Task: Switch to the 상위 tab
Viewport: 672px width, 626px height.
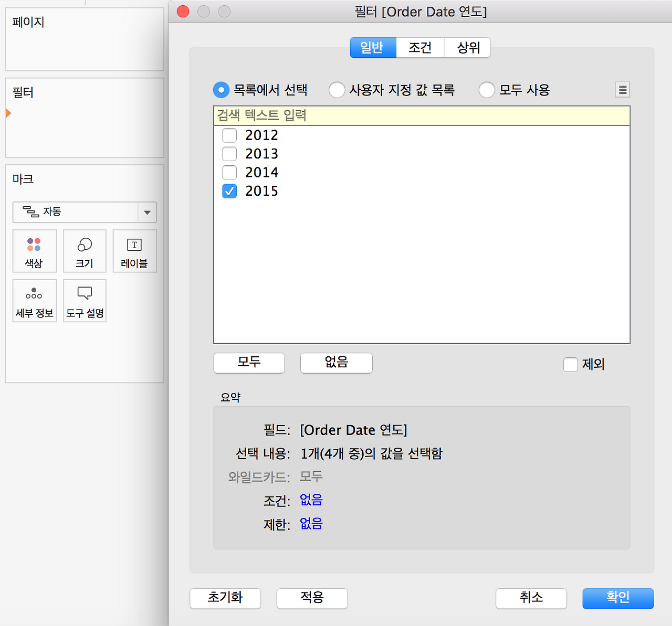Action: pos(467,48)
